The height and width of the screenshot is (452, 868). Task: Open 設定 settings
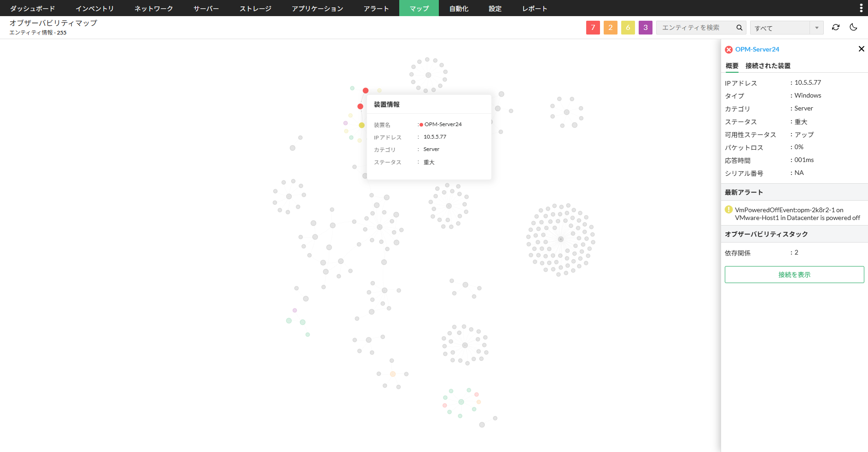pyautogui.click(x=495, y=8)
